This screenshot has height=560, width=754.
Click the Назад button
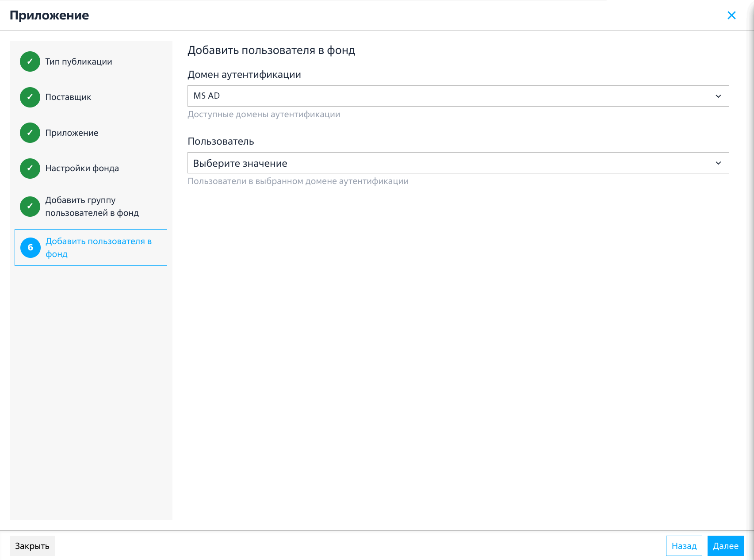coord(684,546)
